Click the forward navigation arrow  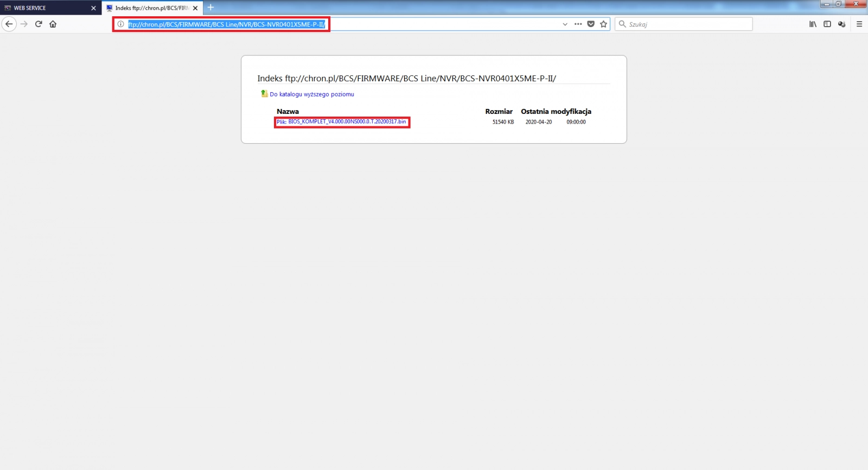tap(24, 24)
